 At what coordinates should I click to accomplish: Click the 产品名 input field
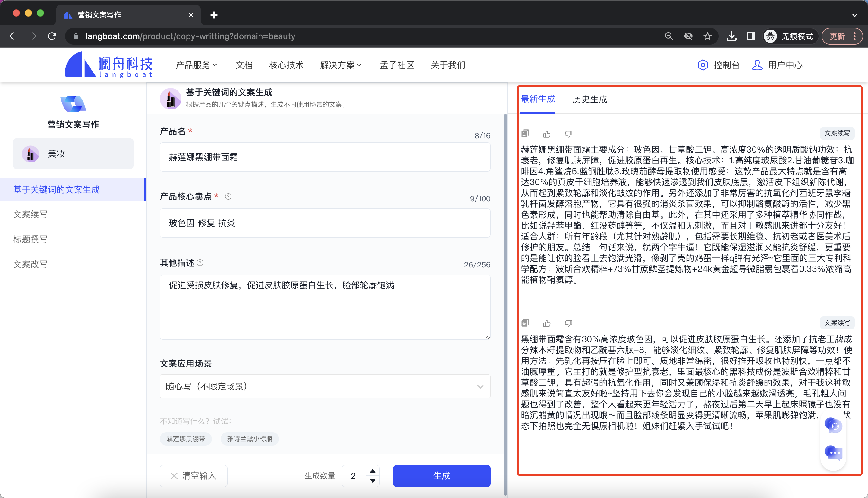tap(325, 157)
